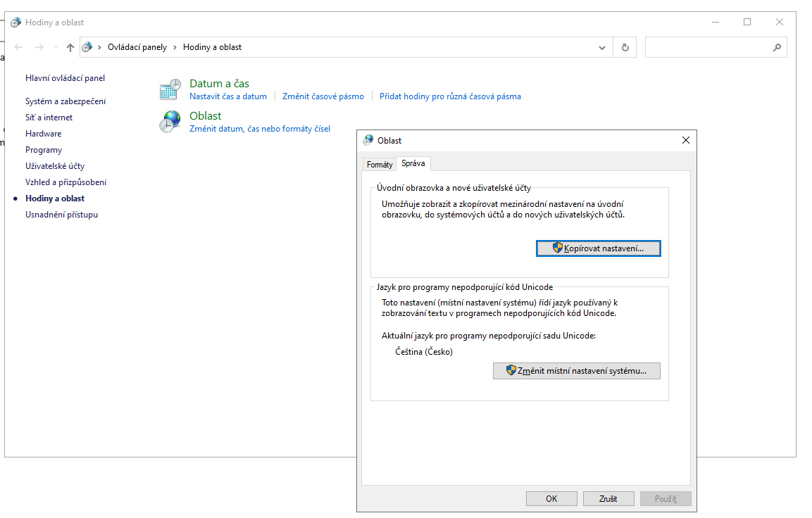Select the Správa tab

(x=413, y=163)
